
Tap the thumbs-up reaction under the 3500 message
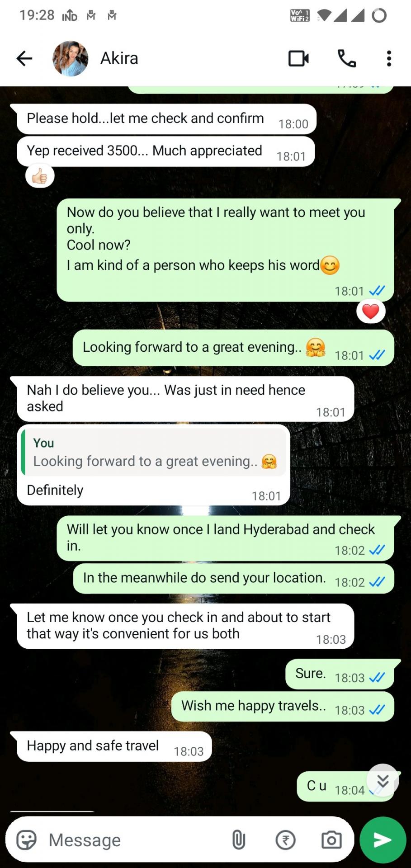click(40, 176)
